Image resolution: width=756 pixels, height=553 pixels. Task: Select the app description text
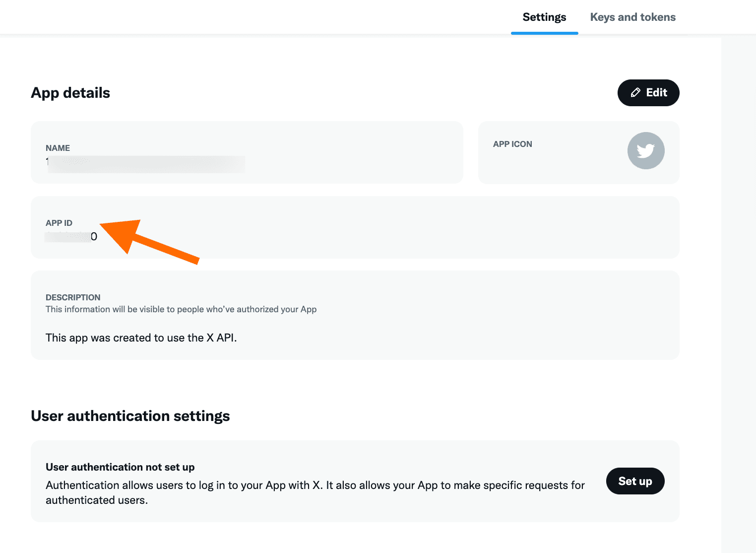(x=141, y=338)
